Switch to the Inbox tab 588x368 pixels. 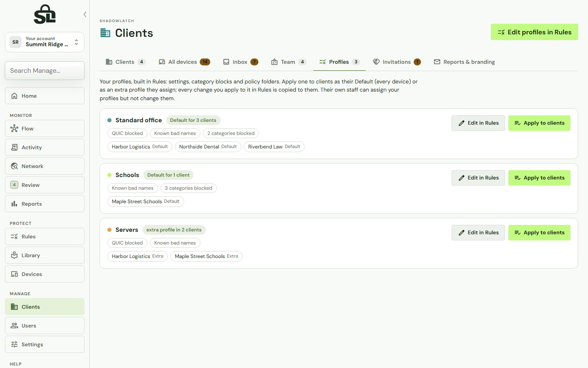(x=241, y=62)
